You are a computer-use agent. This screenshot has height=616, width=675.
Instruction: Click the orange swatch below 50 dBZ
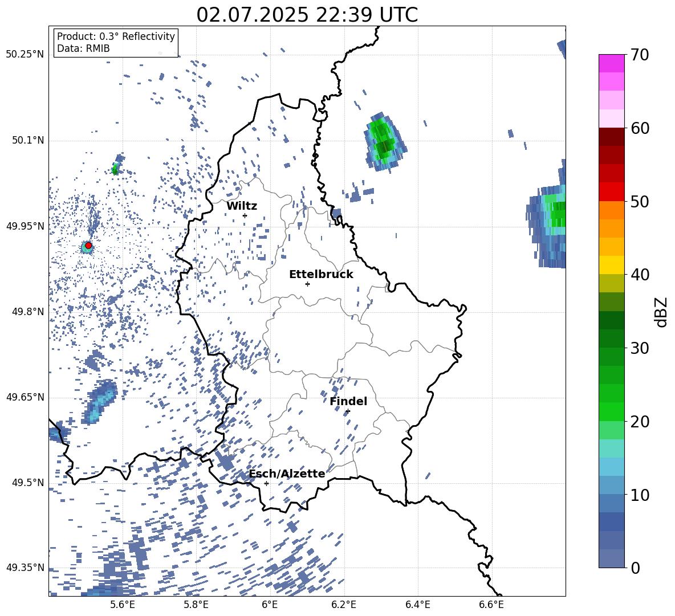[611, 211]
